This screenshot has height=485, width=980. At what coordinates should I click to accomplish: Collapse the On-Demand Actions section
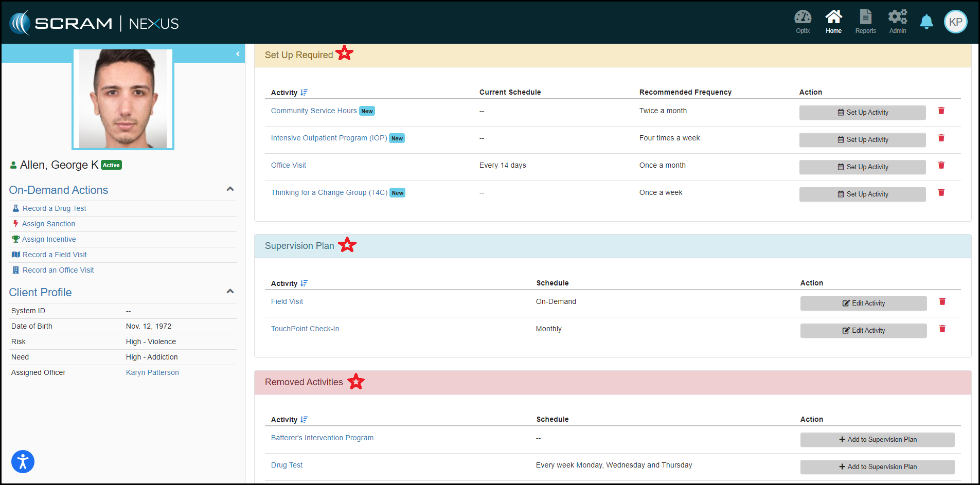click(x=230, y=189)
